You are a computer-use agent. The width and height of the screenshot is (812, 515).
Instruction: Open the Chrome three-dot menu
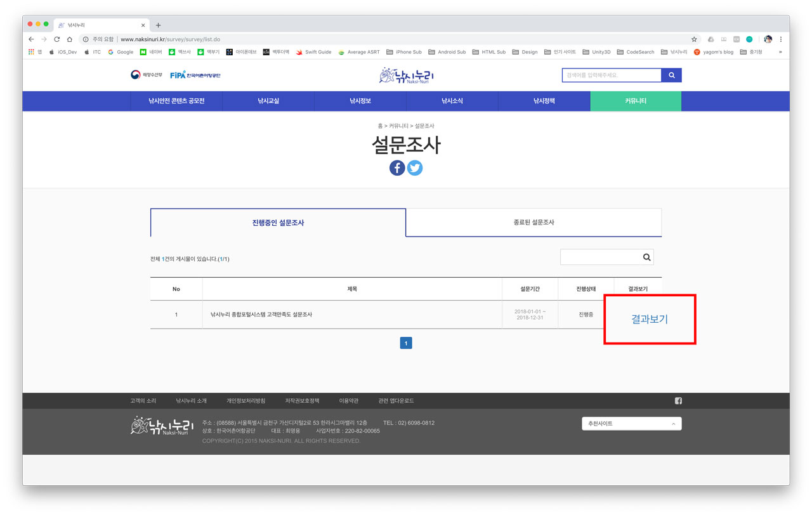tap(781, 39)
